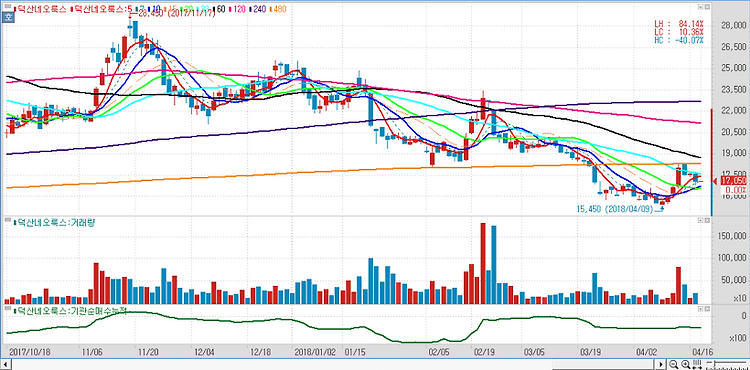The image size is (750, 370).
Task: Select the 120 moving average legend
Action: tap(240, 9)
